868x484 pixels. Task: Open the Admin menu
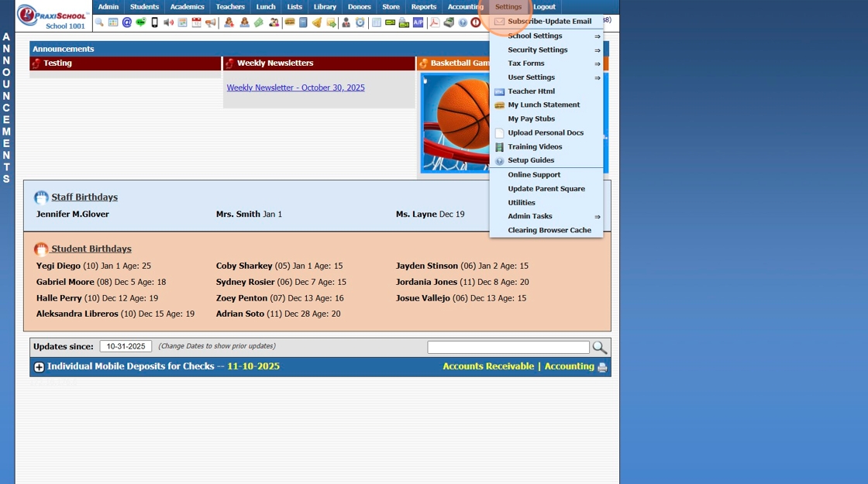click(x=108, y=7)
